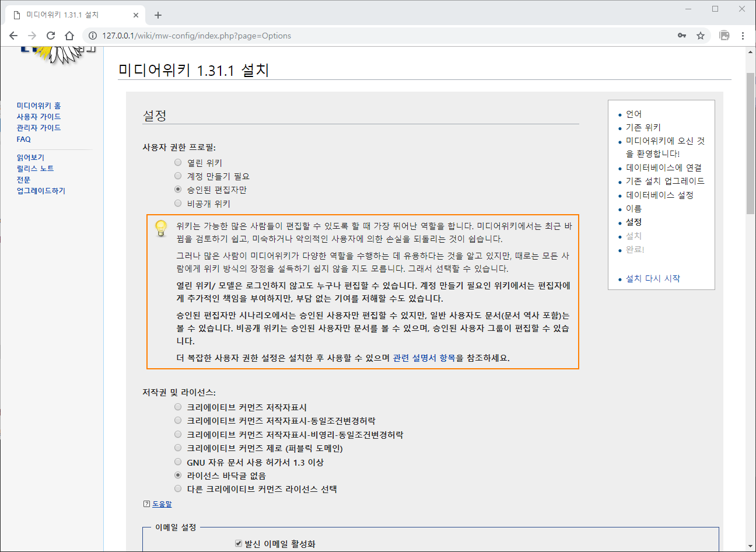Toggle the 발신 이메일 활성화 checkbox
756x552 pixels.
pyautogui.click(x=239, y=543)
